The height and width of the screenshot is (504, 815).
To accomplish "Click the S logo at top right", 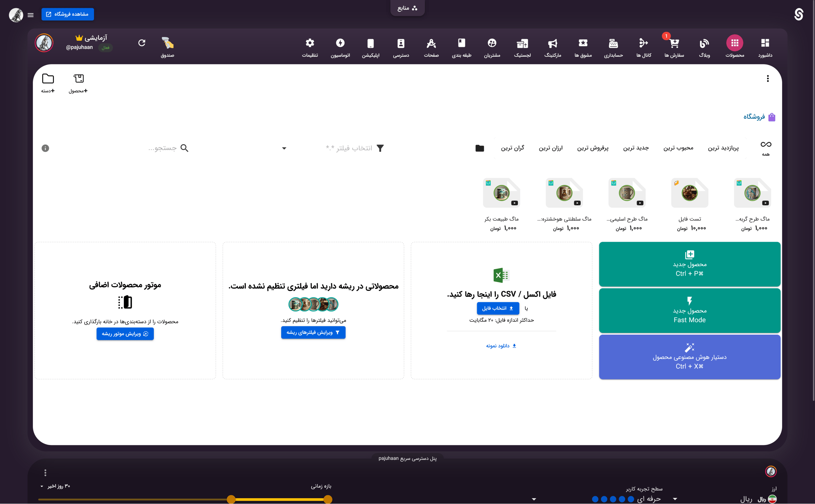I will click(x=799, y=14).
